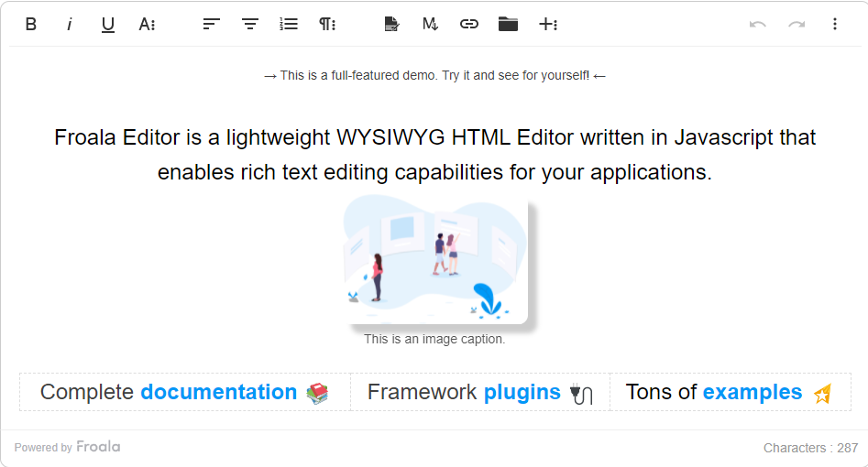The image size is (868, 467).
Task: Open the documentation link
Action: (218, 393)
